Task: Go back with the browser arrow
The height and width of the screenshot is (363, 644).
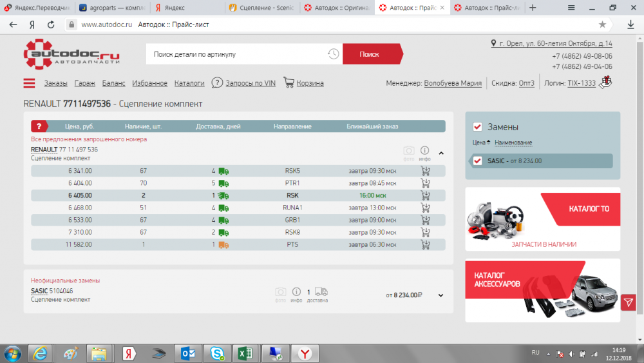Action: point(13,25)
